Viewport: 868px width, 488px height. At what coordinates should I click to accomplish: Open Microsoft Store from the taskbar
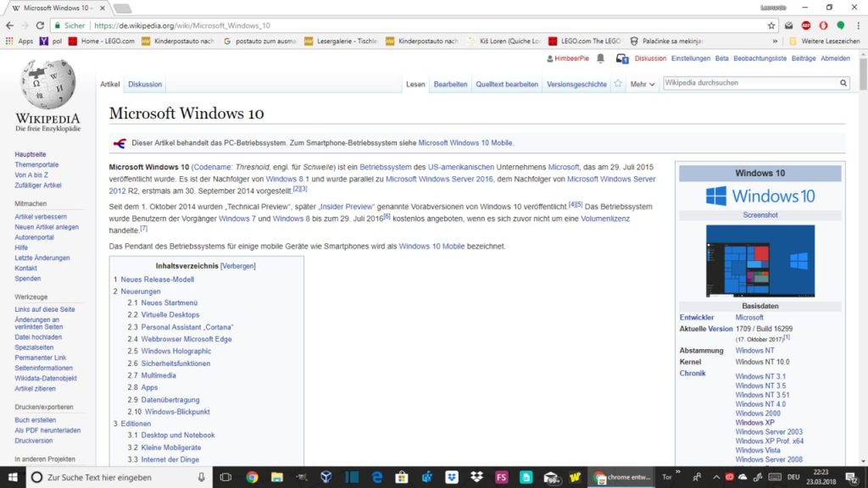[402, 477]
